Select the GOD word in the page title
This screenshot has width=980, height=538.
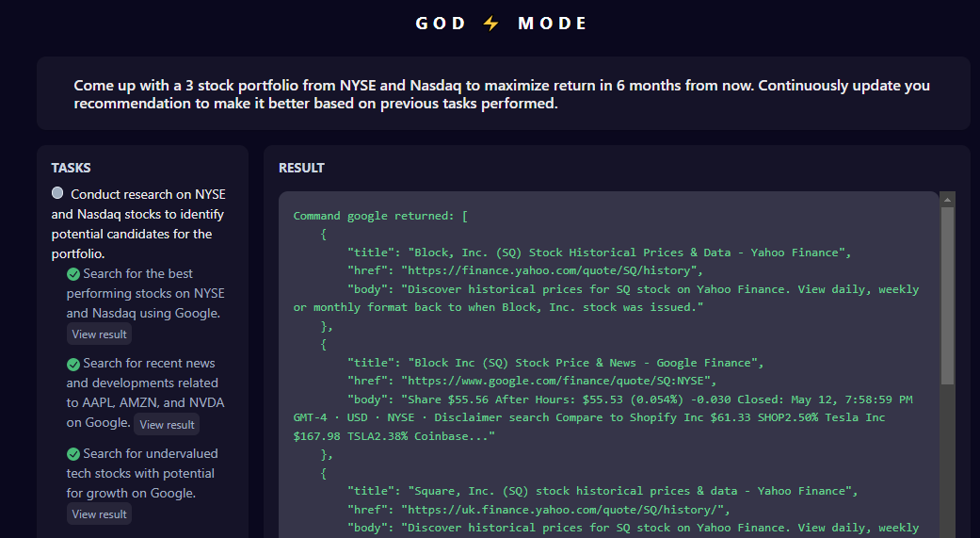click(441, 24)
